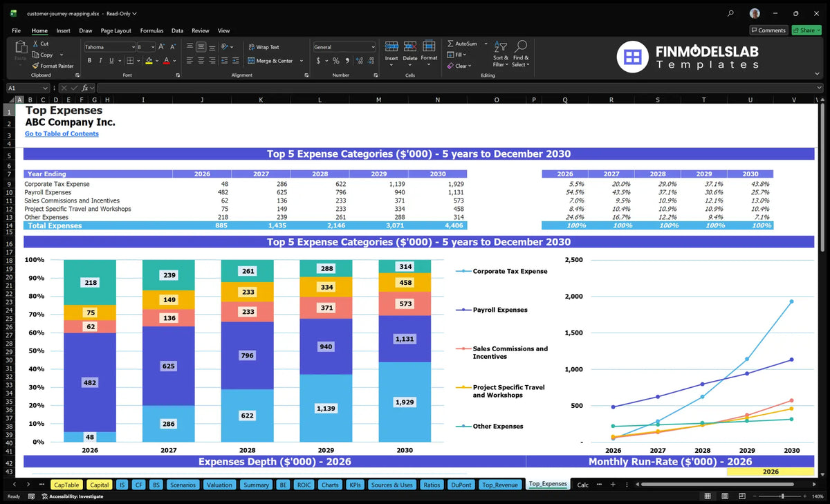
Task: Open the font name dropdown showing Tahoma
Action: tap(132, 47)
